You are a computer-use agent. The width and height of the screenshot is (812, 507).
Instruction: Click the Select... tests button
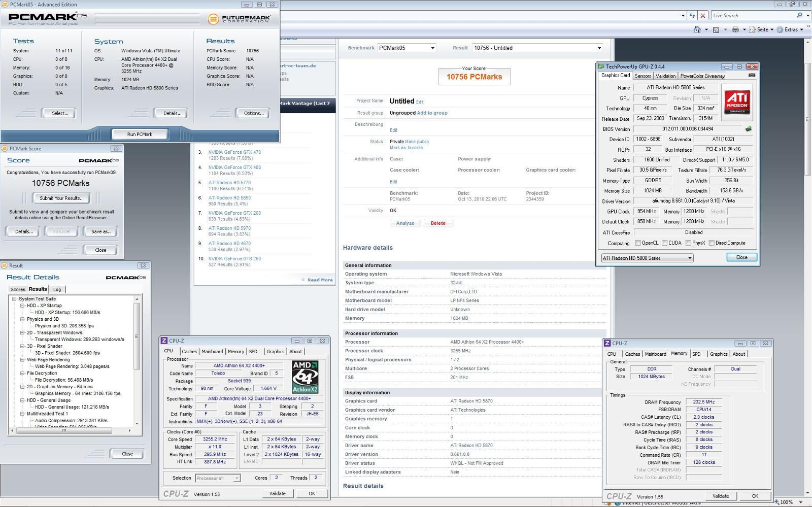click(60, 113)
